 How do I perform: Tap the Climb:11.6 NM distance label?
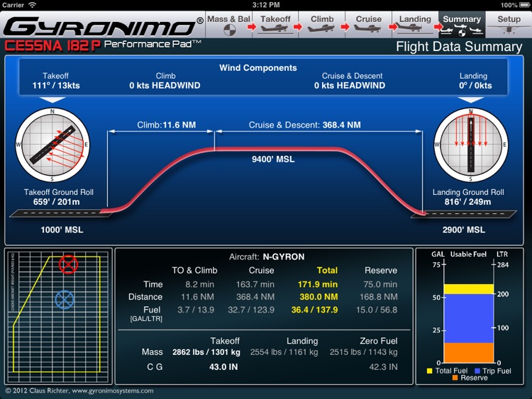pos(166,125)
